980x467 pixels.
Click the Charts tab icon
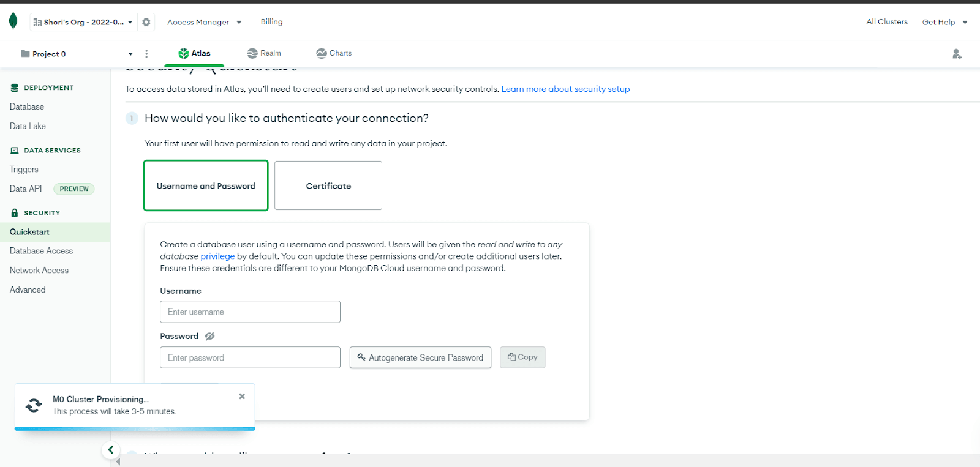[x=321, y=53]
